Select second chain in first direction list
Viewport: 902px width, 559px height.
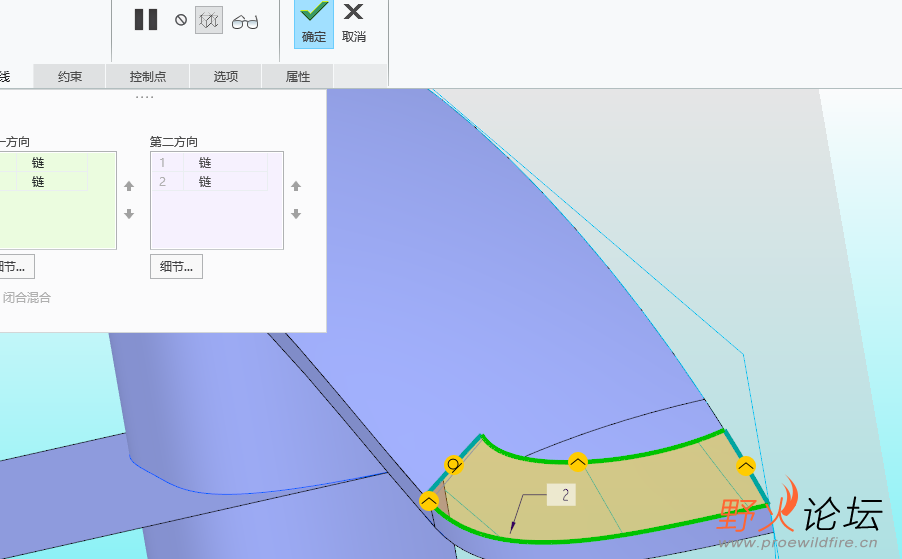(x=44, y=182)
